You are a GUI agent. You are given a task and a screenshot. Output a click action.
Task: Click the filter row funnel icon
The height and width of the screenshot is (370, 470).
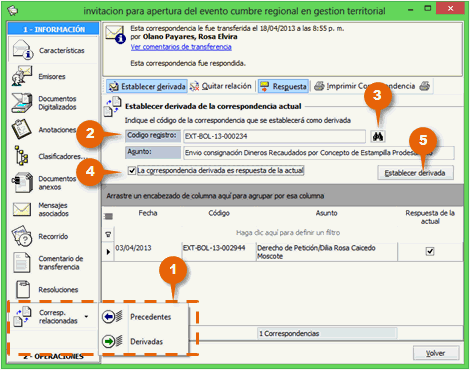point(108,235)
